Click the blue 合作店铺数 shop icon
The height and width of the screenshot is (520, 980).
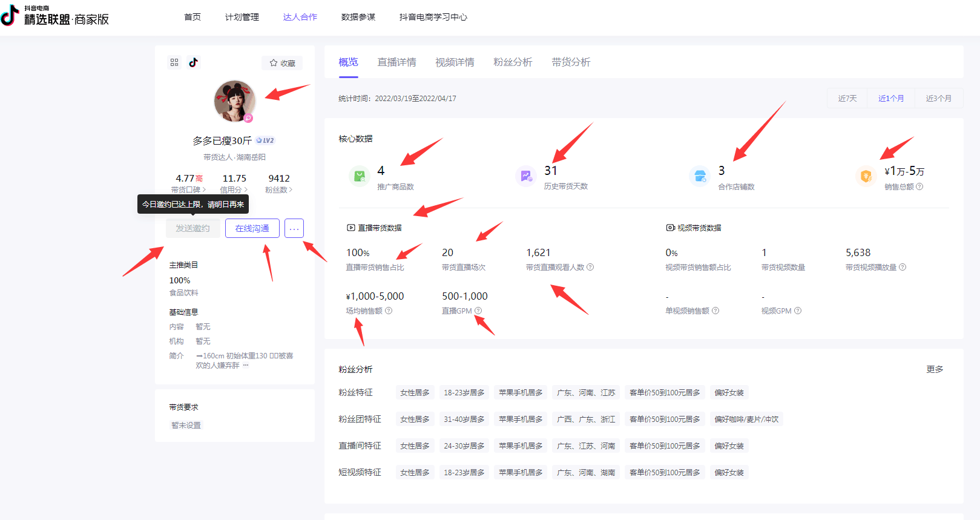click(700, 176)
